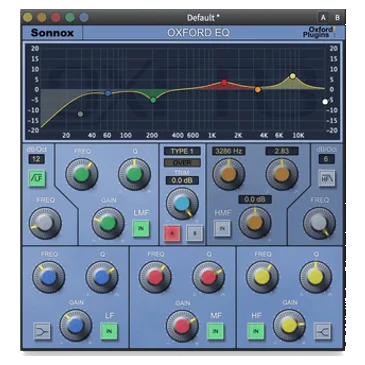Click the Default preset name in title bar

click(x=203, y=18)
